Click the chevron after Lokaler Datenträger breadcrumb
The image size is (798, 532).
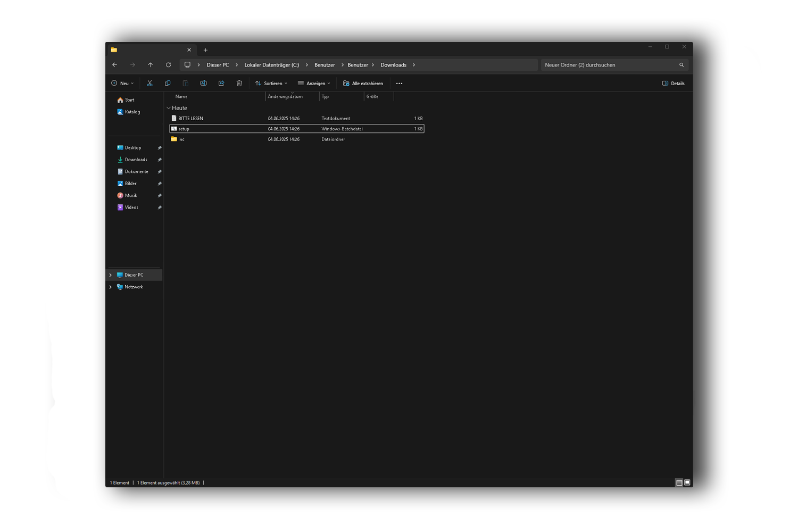pyautogui.click(x=307, y=65)
